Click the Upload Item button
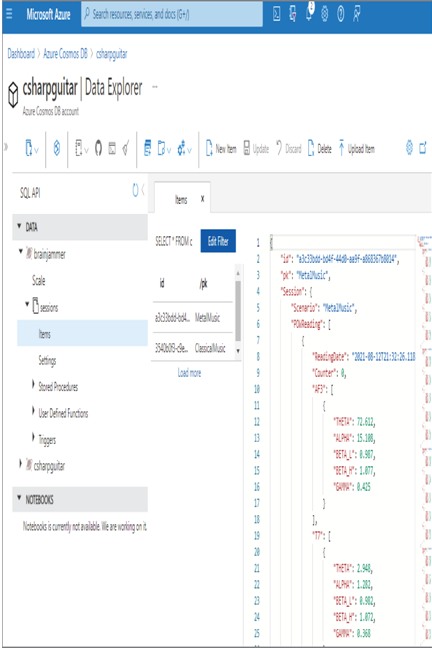The height and width of the screenshot is (649, 432). pos(357,149)
